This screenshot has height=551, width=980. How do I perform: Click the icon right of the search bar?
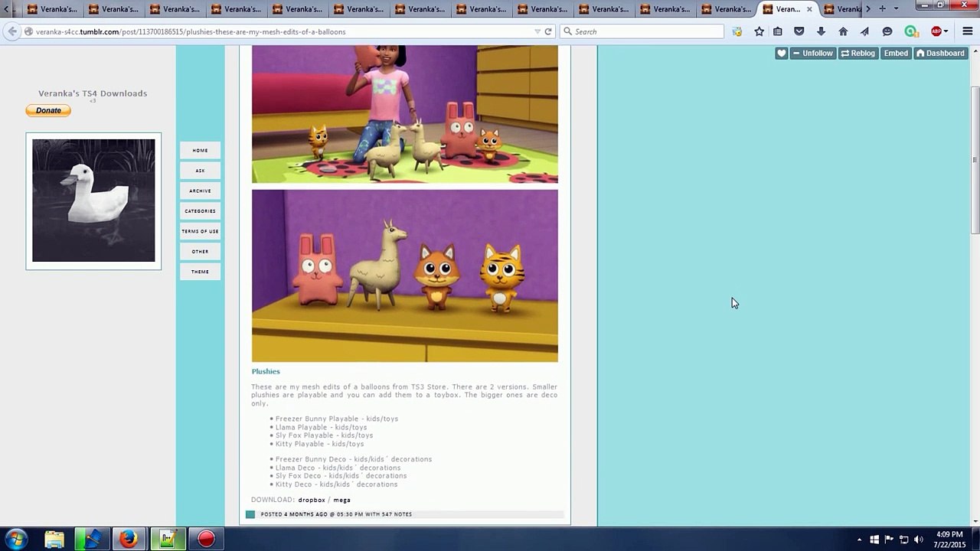[737, 31]
